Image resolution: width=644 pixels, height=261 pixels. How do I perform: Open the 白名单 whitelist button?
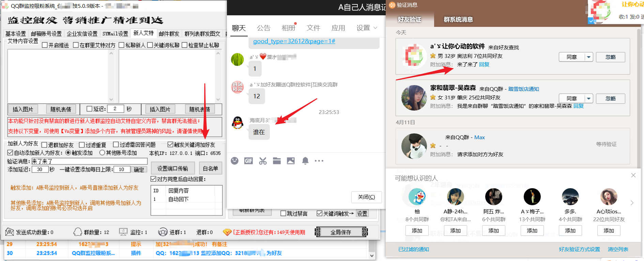click(210, 168)
